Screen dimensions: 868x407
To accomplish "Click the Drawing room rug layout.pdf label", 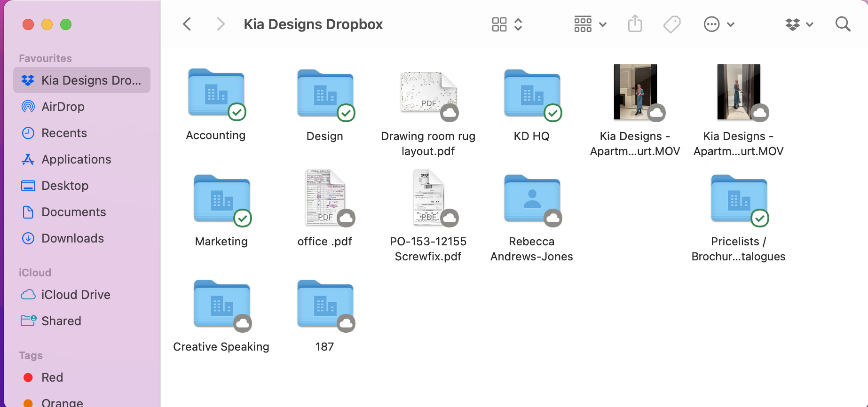I will click(x=428, y=143).
